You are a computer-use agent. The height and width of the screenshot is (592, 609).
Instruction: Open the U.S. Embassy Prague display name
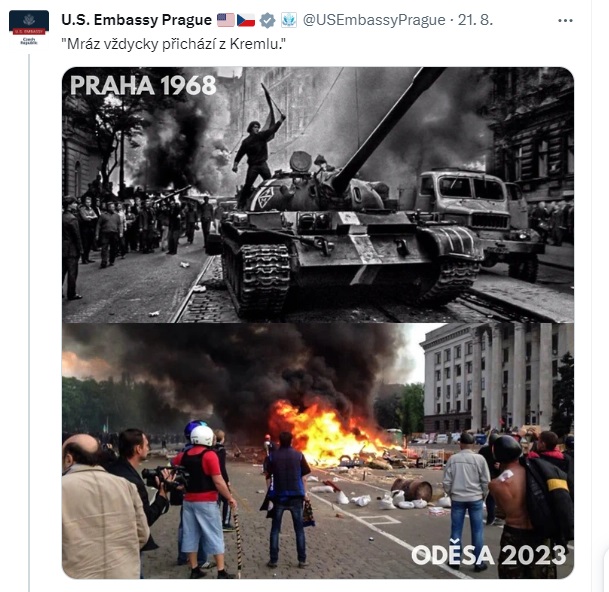(136, 20)
